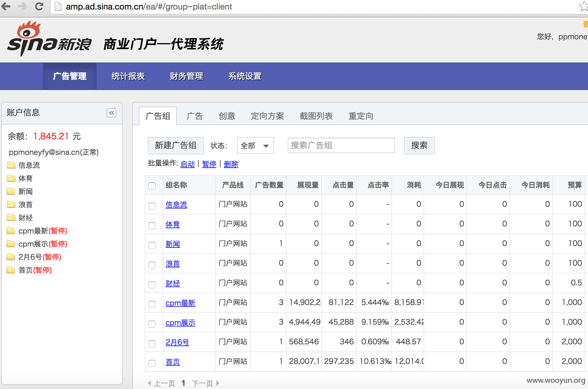Select cpm最新(暂停) in the sidebar tree

pyautogui.click(x=43, y=231)
